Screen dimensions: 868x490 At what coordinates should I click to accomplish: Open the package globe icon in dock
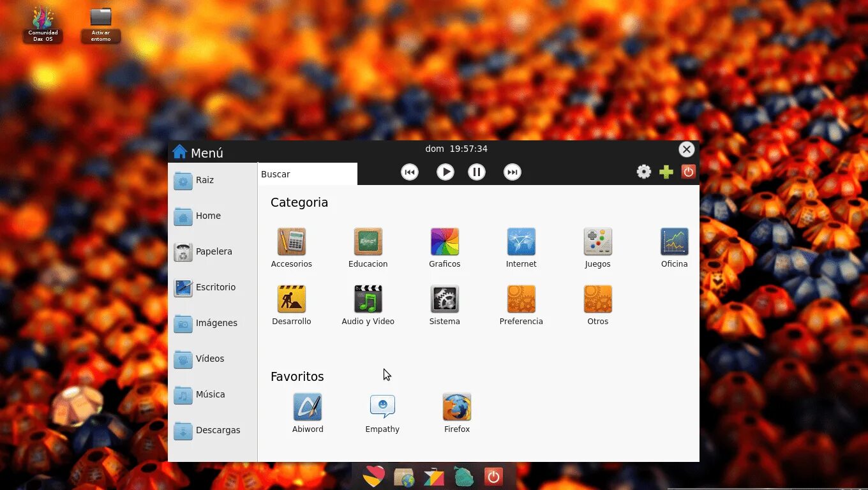[x=404, y=477]
